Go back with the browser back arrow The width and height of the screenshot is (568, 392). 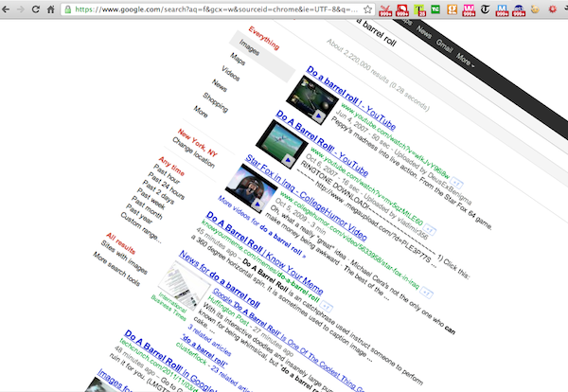(6, 9)
